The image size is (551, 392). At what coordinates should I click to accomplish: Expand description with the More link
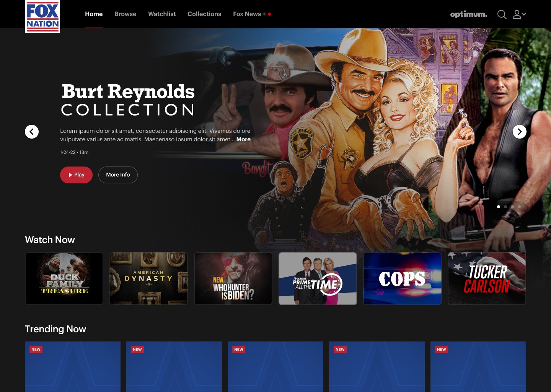click(x=243, y=139)
